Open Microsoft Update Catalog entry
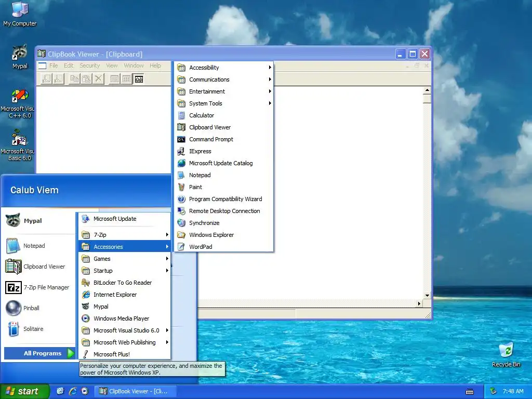The height and width of the screenshot is (399, 532). point(223,163)
